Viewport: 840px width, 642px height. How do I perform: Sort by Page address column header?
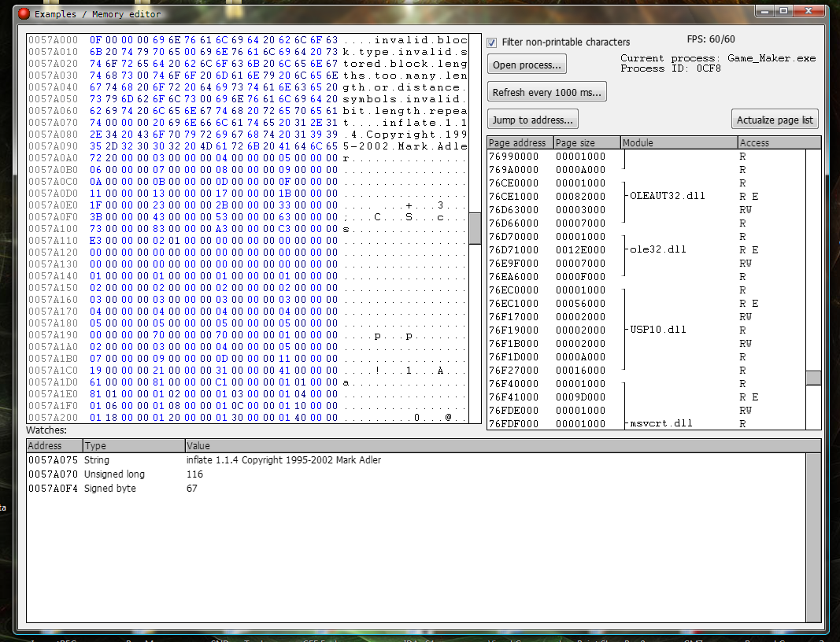pos(520,142)
